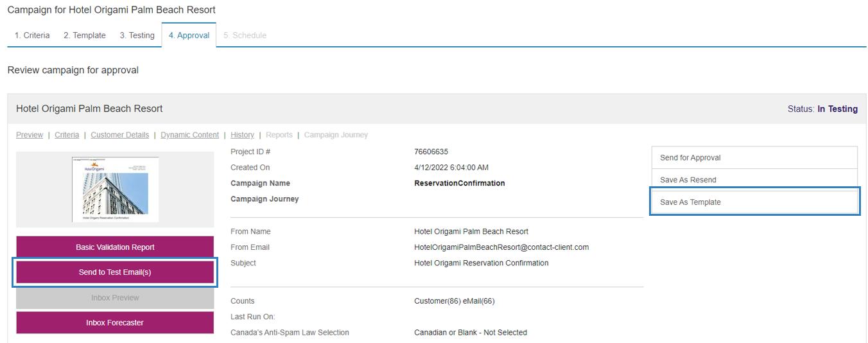Viewport: 868px width, 343px height.
Task: Open the 1. Criteria tab
Action: coord(32,35)
